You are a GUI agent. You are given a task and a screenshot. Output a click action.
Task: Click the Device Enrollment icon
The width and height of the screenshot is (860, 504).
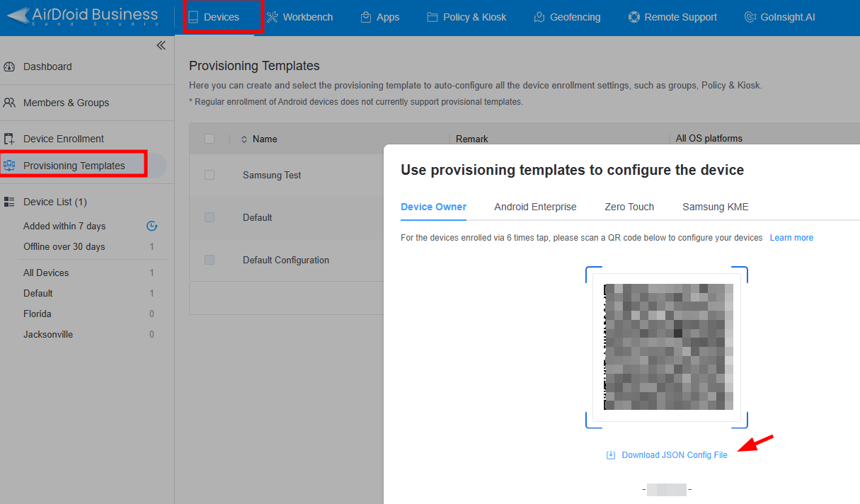click(x=9, y=139)
